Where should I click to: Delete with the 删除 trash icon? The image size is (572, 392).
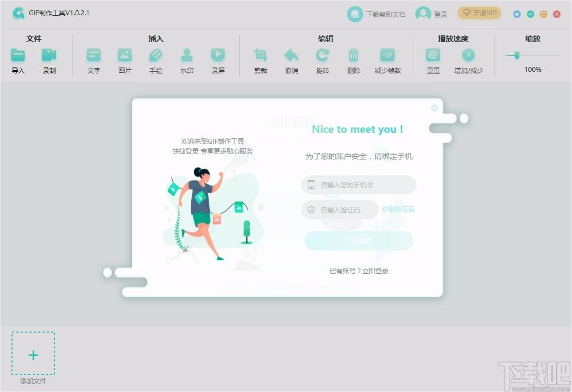tap(354, 55)
